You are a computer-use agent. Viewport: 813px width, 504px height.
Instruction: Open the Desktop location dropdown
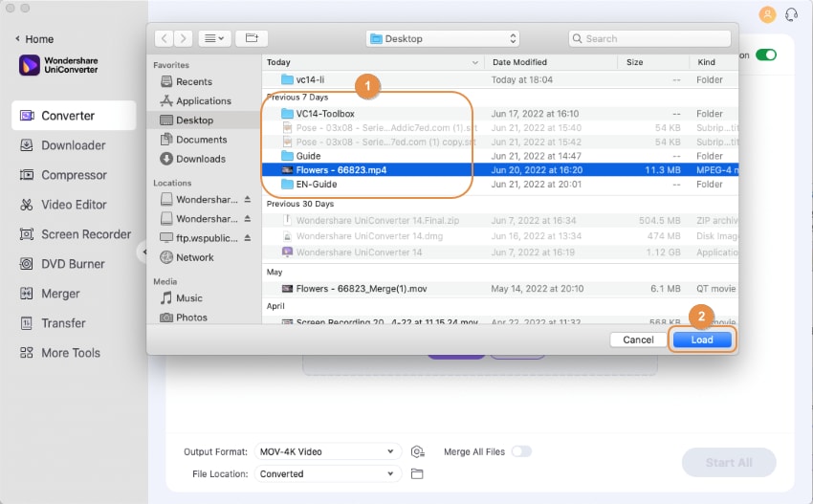442,38
